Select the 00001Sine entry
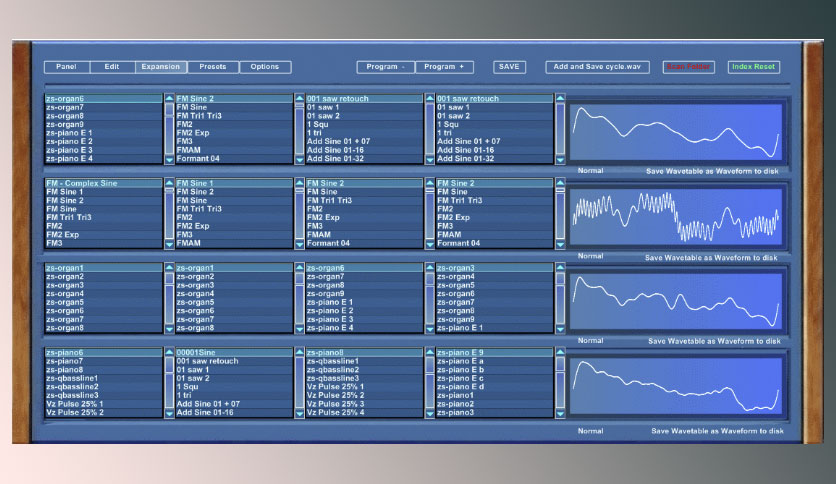836x484 pixels. (234, 352)
